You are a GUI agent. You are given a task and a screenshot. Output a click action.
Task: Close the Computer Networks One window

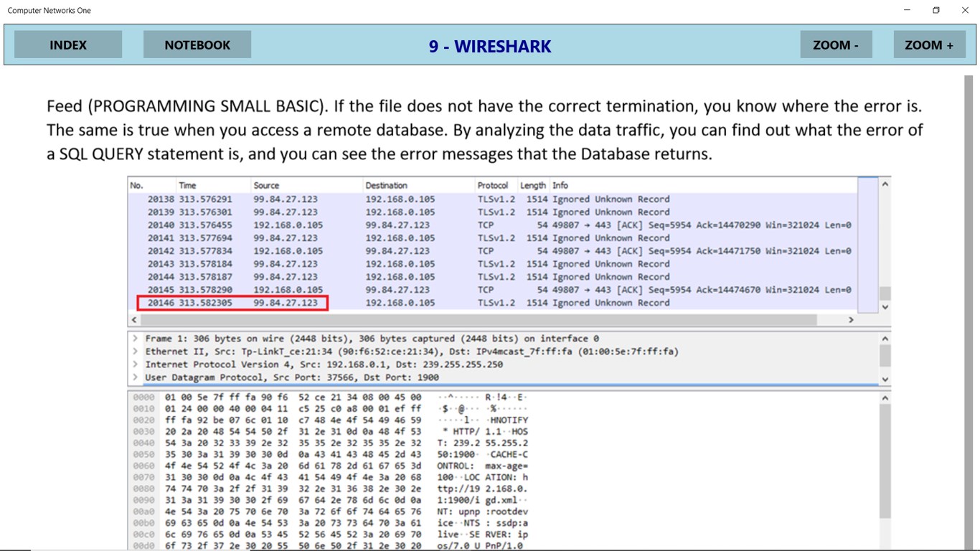pos(965,10)
